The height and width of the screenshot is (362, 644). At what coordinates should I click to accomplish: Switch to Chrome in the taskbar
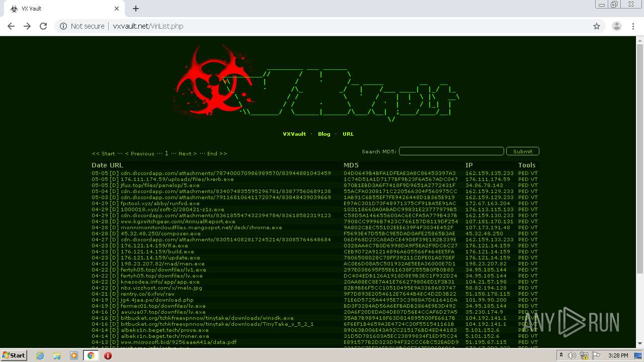pyautogui.click(x=91, y=355)
